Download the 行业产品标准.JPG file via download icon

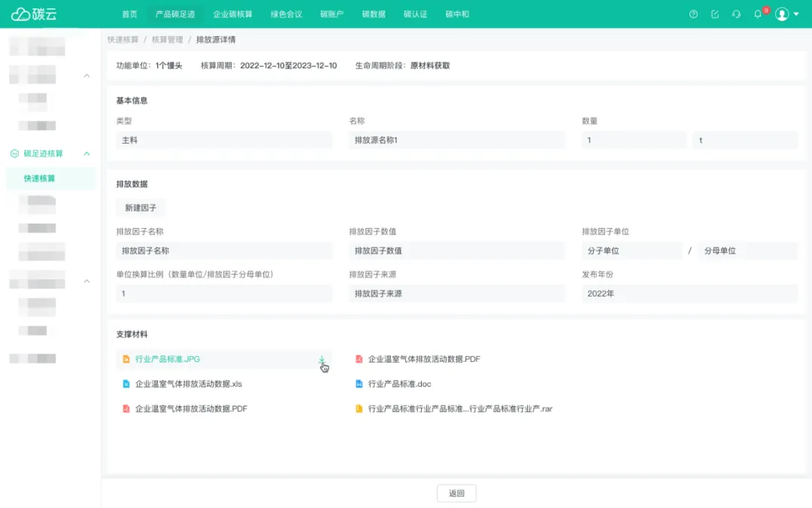coord(322,360)
